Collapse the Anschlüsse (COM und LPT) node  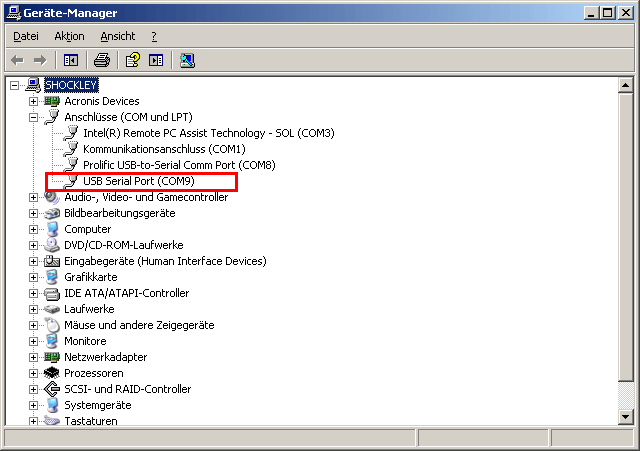point(33,118)
